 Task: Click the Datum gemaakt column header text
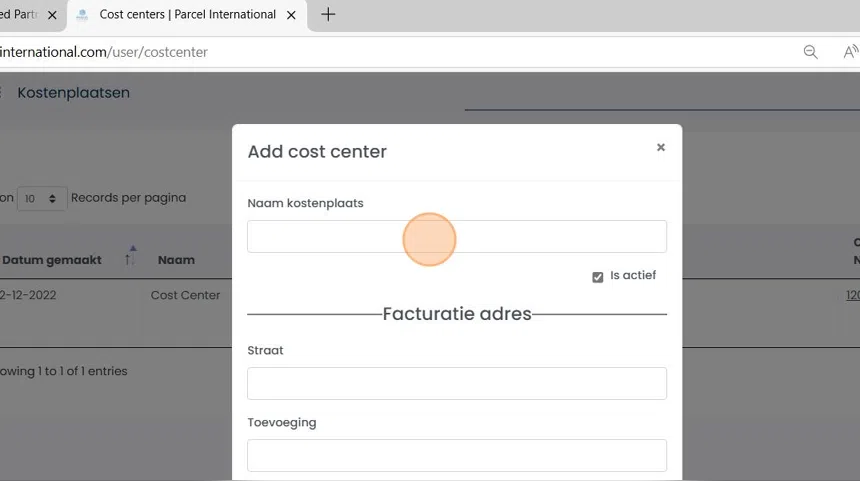click(x=52, y=260)
